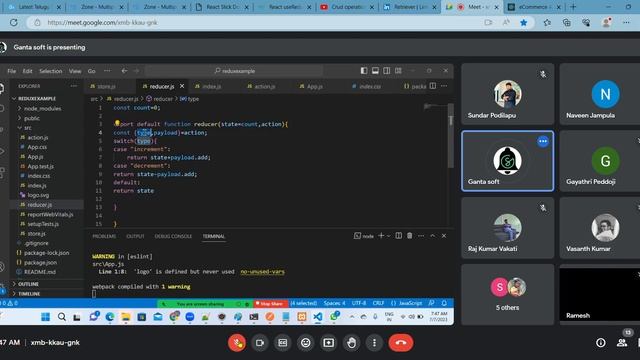Open the Go menu in VS Code
The image size is (640, 360).
(91, 71)
